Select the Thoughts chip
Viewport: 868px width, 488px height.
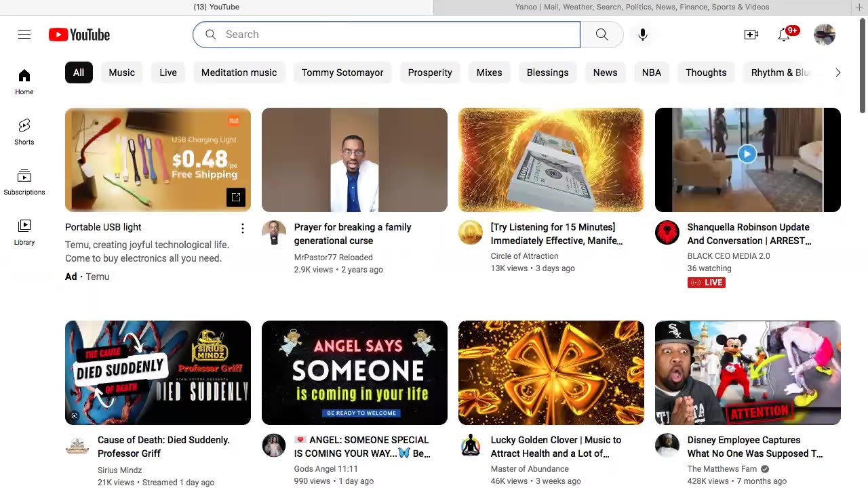tap(706, 73)
